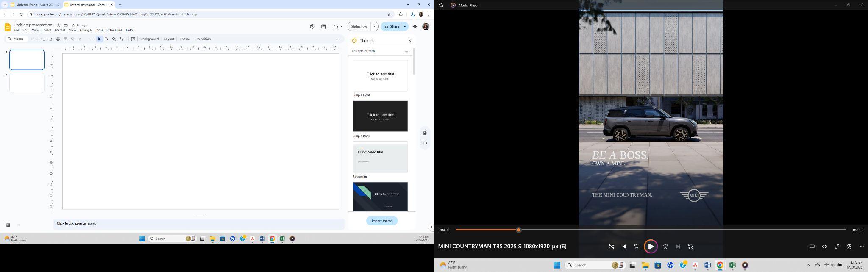This screenshot has width=868, height=272.
Task: Toggle shuffle in Media Player
Action: pyautogui.click(x=612, y=247)
